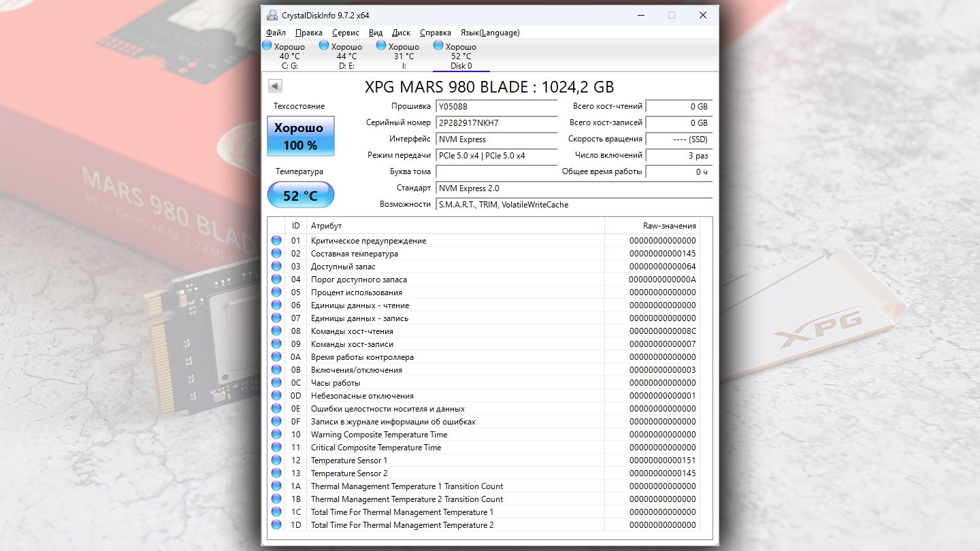Screen dimensions: 980x551
Task: Click the previous disk arrow button
Action: [275, 86]
